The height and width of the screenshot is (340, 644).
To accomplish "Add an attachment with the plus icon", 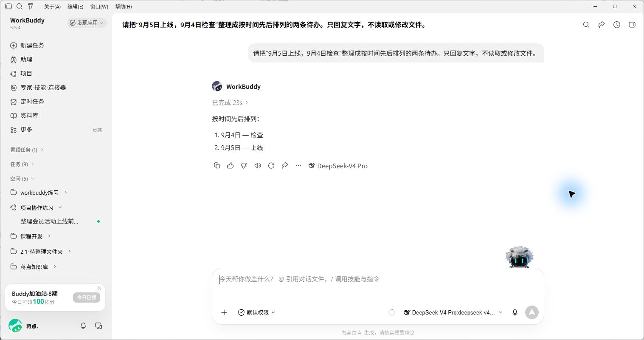I will pyautogui.click(x=224, y=312).
